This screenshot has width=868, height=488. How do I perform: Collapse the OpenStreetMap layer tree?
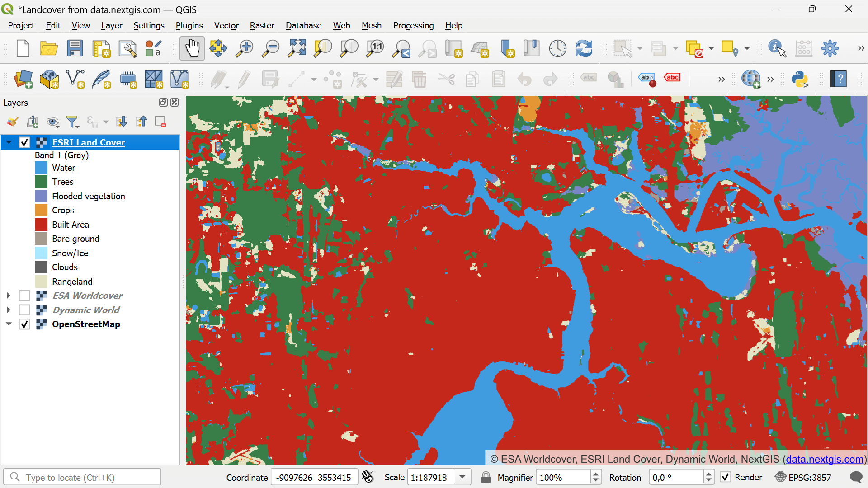(x=9, y=324)
